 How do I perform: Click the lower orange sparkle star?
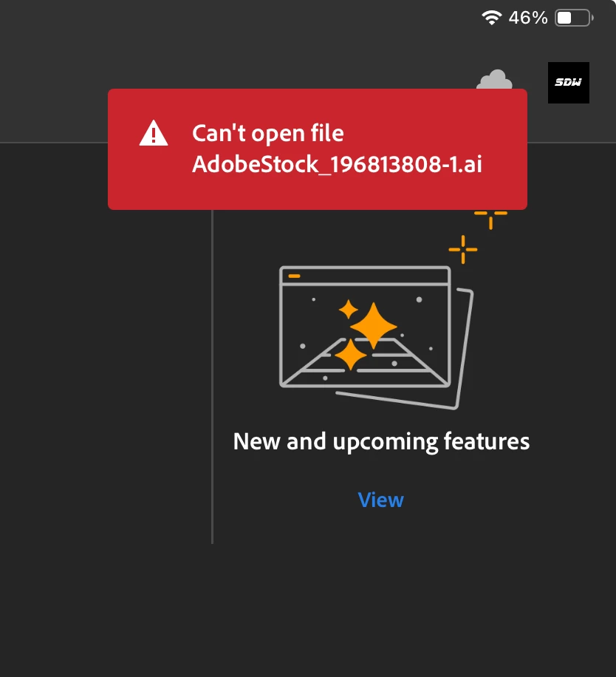tap(351, 355)
